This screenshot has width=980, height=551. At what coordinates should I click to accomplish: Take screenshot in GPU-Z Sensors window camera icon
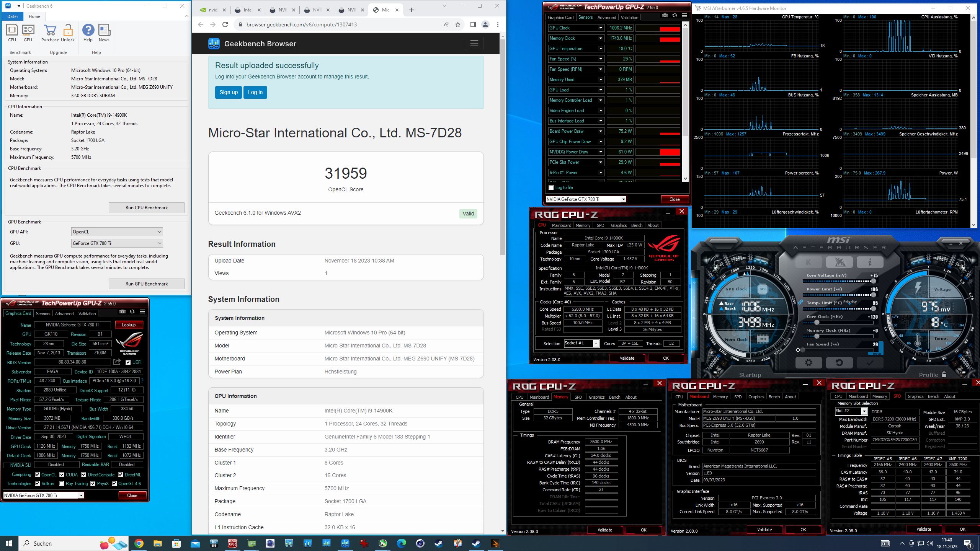pyautogui.click(x=665, y=16)
